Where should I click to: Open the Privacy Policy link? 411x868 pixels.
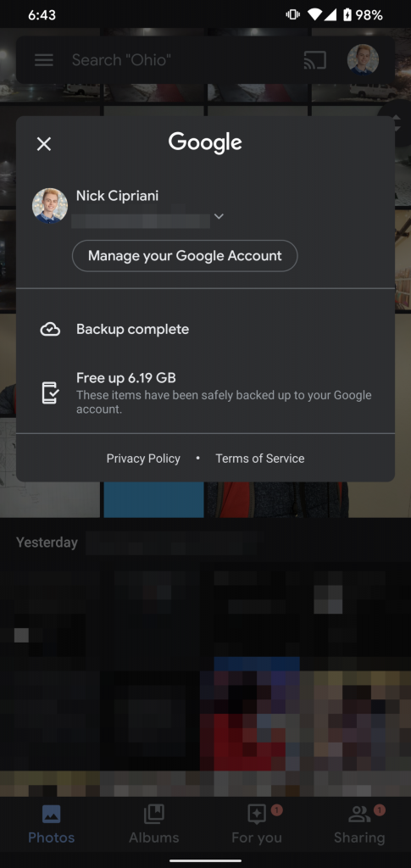click(143, 459)
